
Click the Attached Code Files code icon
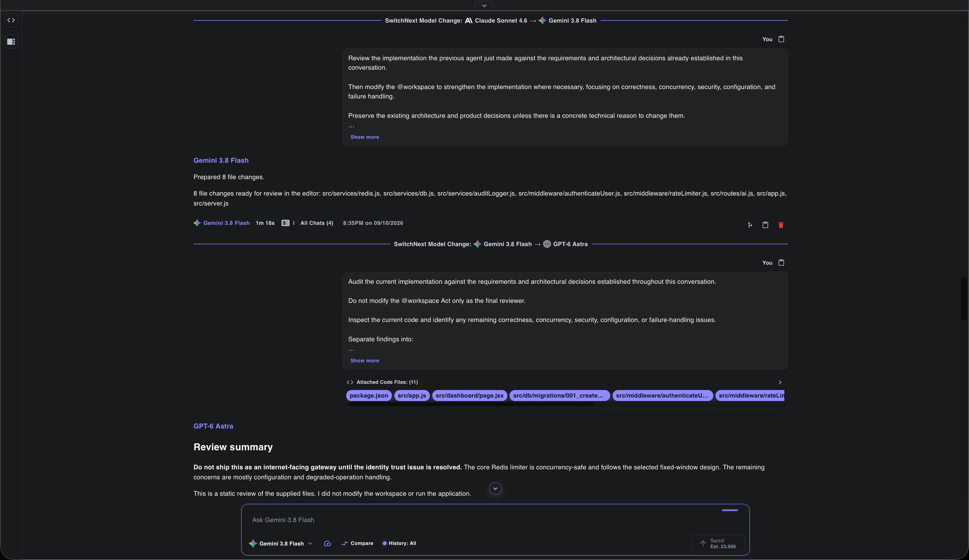[x=350, y=382]
